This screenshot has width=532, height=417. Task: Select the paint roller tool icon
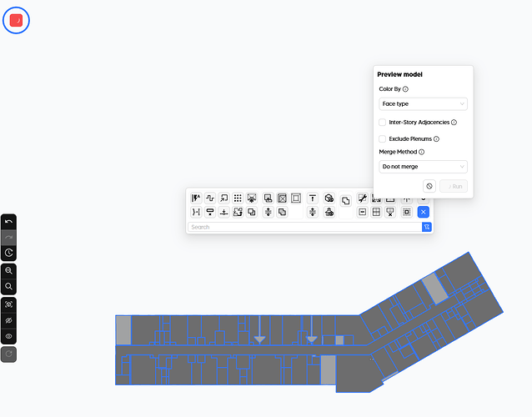[x=210, y=212]
